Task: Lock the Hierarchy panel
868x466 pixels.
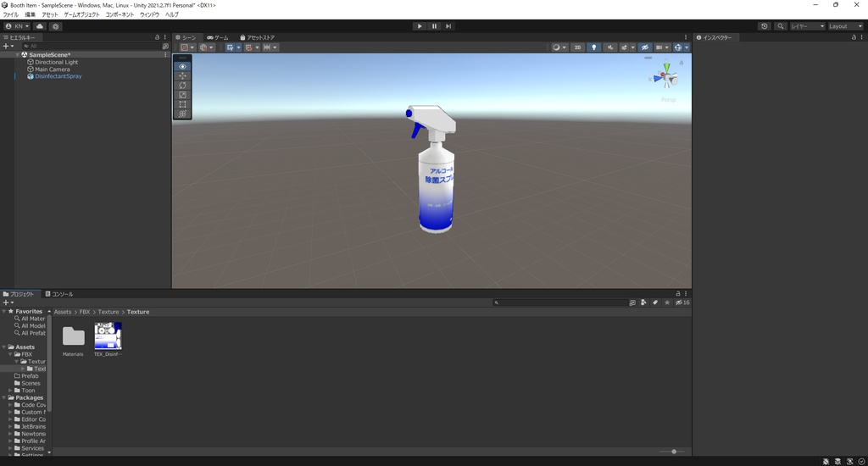Action: click(x=157, y=37)
